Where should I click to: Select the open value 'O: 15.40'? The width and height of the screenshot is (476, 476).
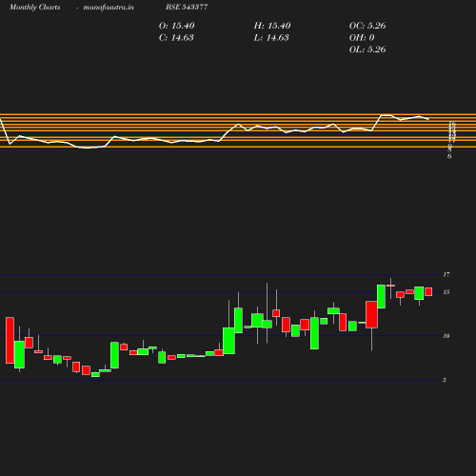pos(176,26)
